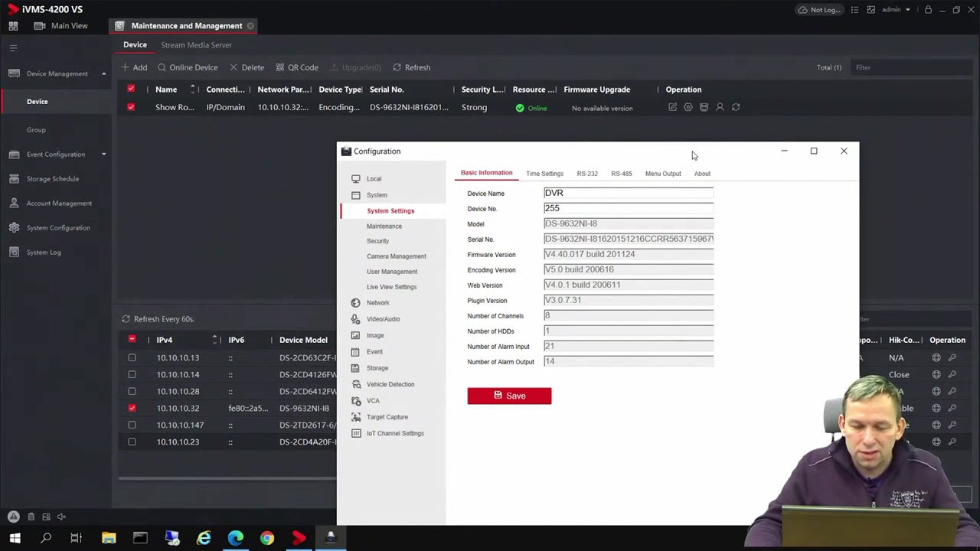Image resolution: width=980 pixels, height=551 pixels.
Task: Expand Video/Audio section in Configuration
Action: (x=383, y=319)
